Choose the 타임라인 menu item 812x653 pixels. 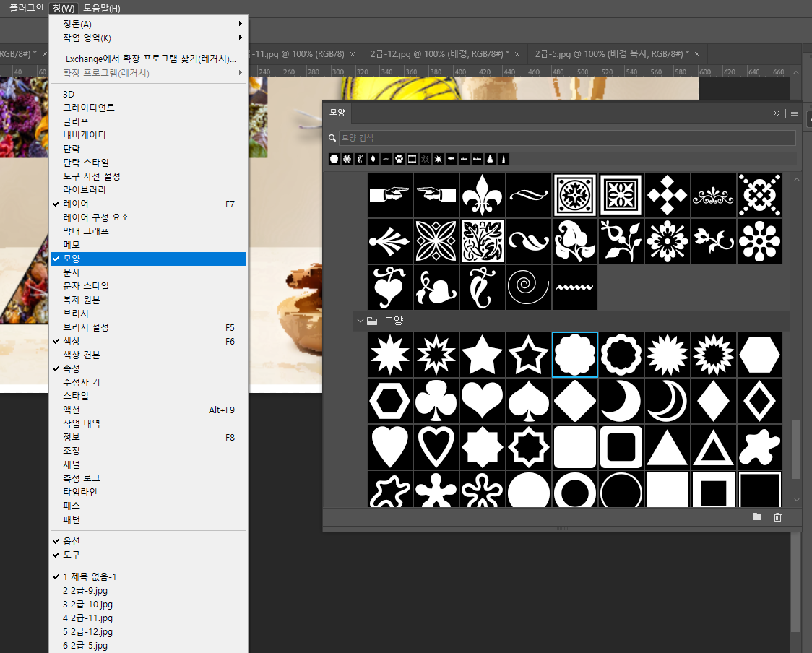(147, 492)
